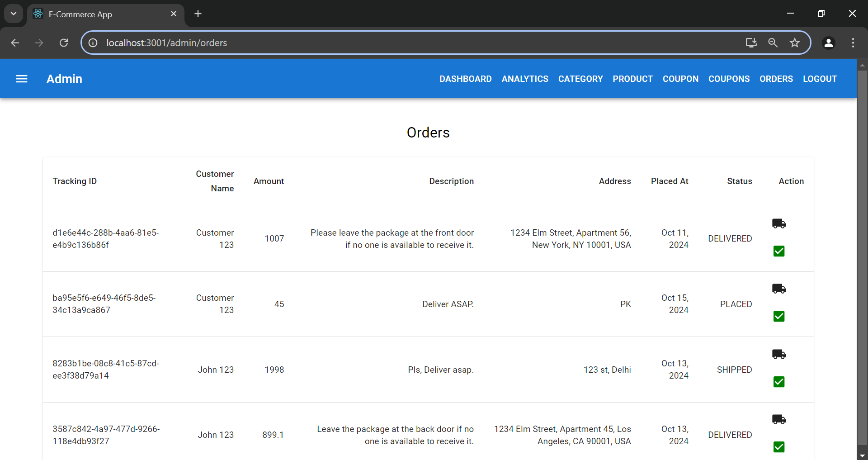Click the Address column header
This screenshot has width=868, height=460.
point(615,181)
